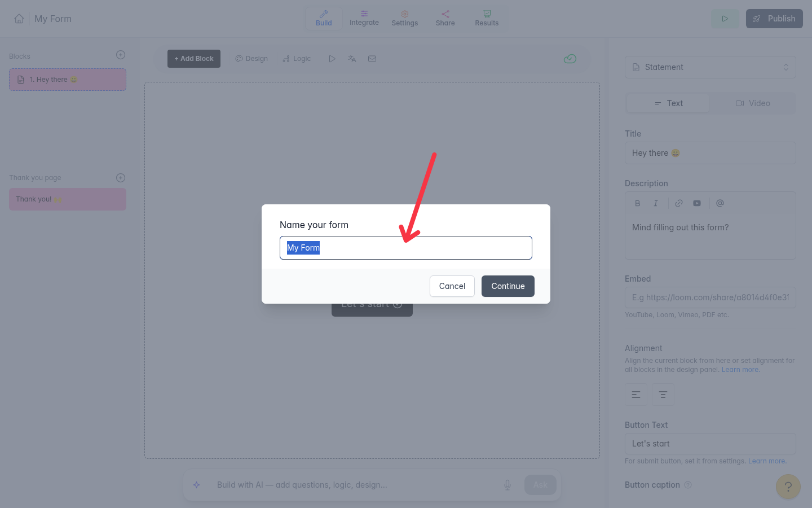Switch to the Integrate tab

[364, 18]
